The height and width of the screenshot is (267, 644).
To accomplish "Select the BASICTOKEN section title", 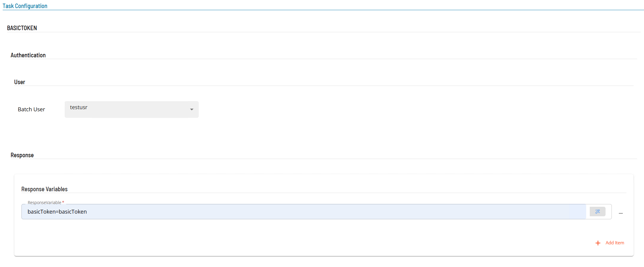I will [22, 28].
